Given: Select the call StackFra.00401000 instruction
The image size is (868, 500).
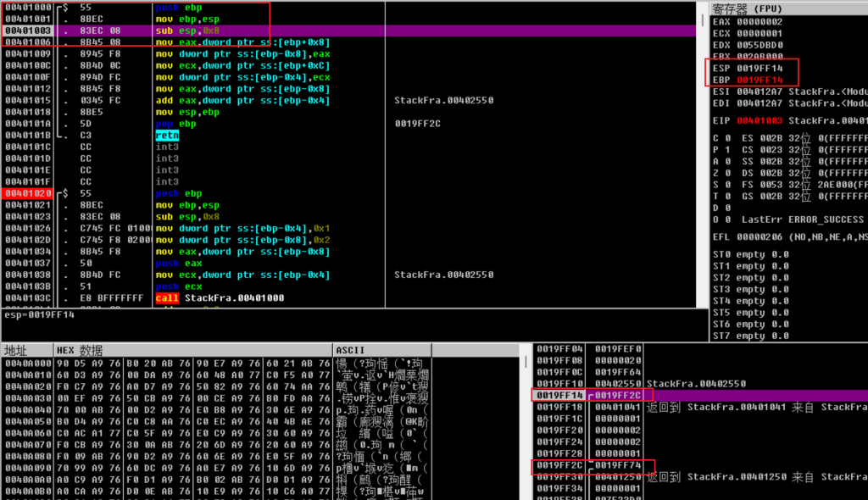Looking at the screenshot, I should click(x=219, y=298).
